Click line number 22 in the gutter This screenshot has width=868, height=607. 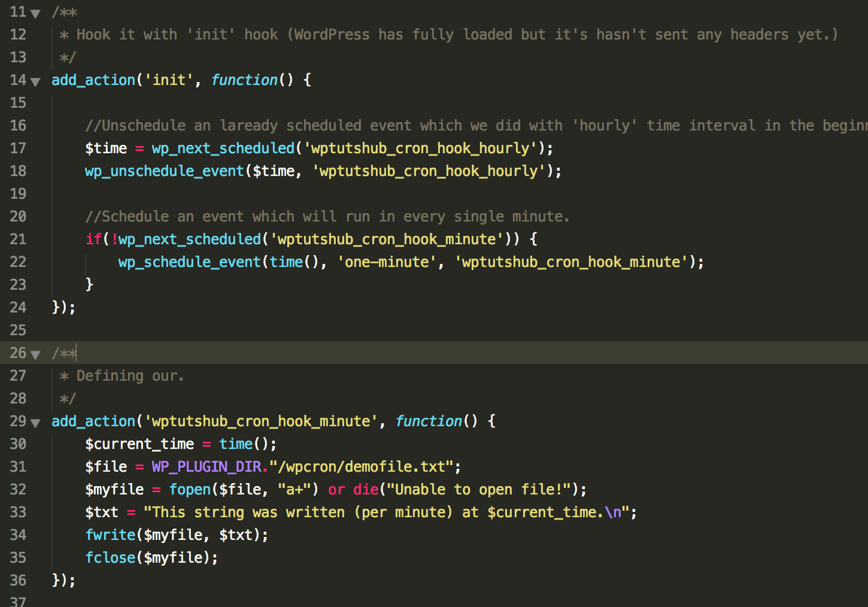pos(18,262)
